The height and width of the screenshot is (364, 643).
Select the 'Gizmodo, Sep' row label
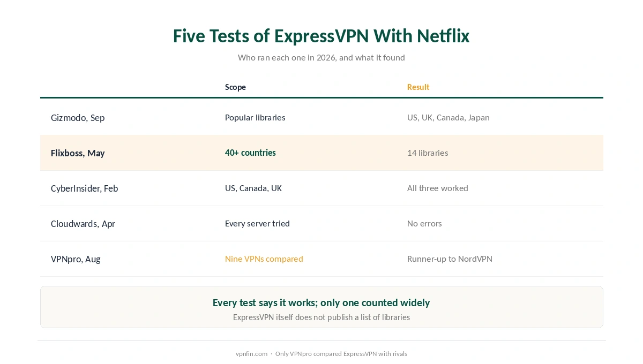click(78, 118)
